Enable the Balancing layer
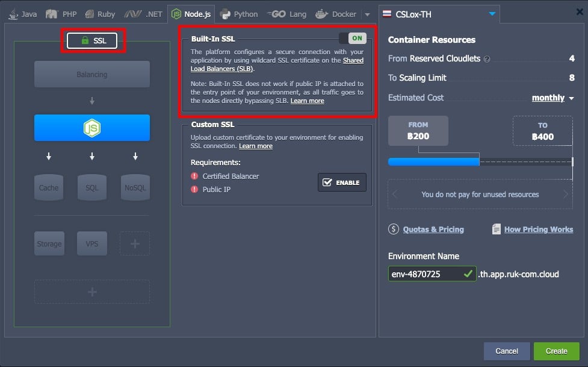 (x=92, y=74)
